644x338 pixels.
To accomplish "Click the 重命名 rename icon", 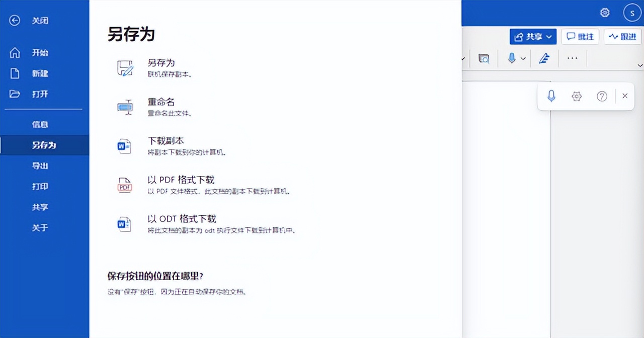I will [x=125, y=107].
